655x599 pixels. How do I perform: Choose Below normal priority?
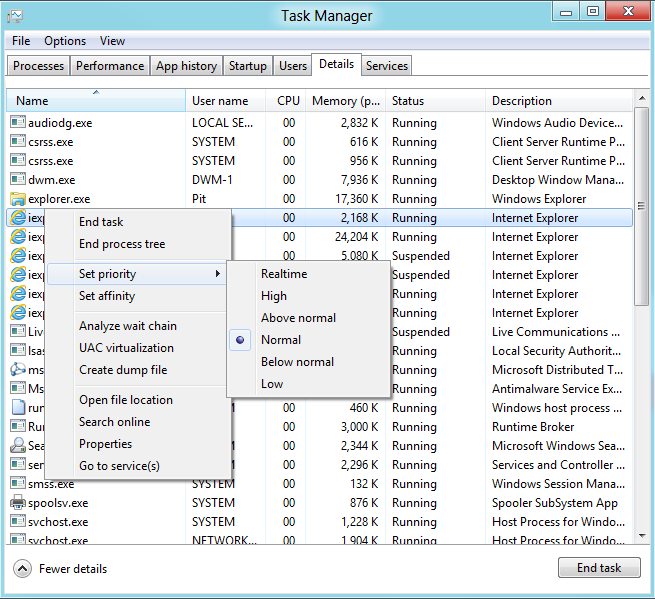coord(297,362)
